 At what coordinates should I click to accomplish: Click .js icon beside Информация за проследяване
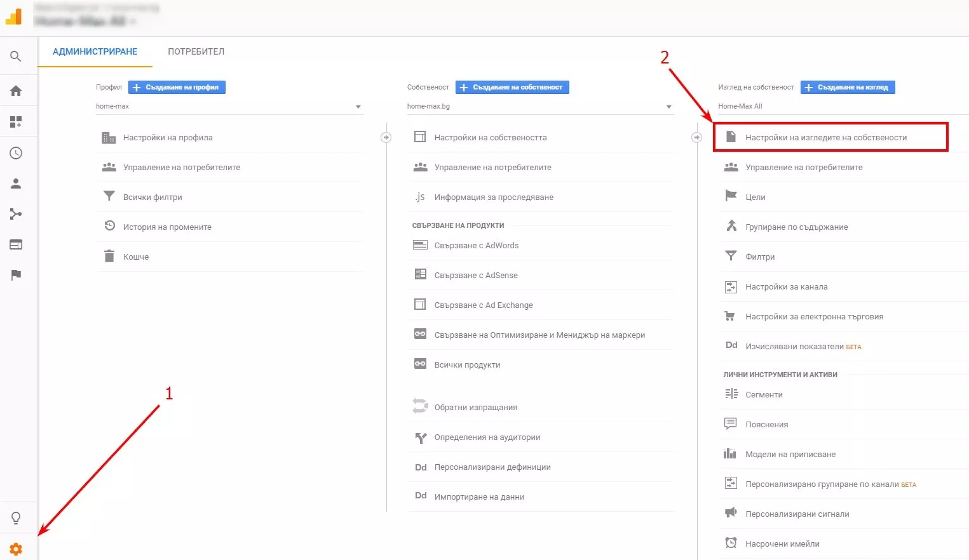(420, 197)
